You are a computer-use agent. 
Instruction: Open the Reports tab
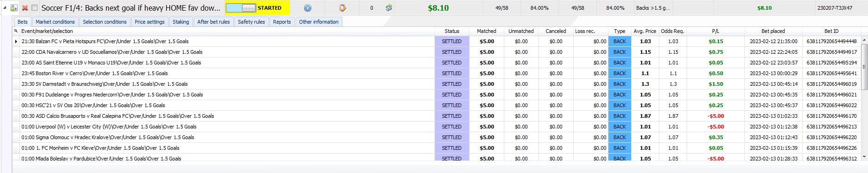(282, 22)
